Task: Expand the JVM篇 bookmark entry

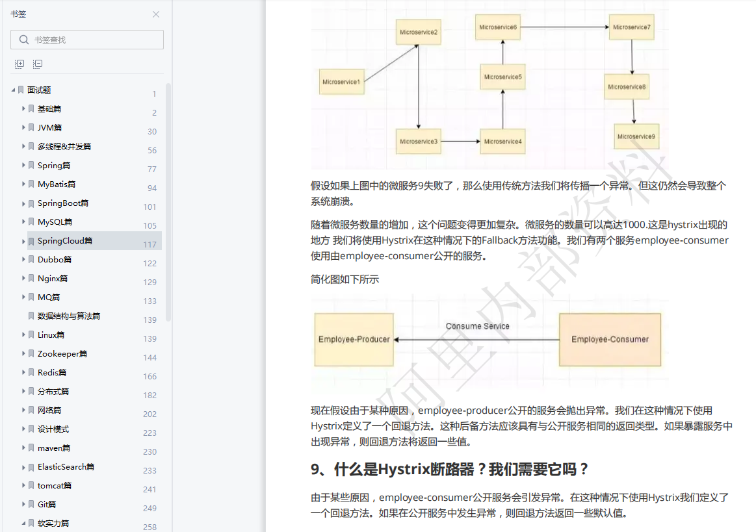Action: pos(23,127)
